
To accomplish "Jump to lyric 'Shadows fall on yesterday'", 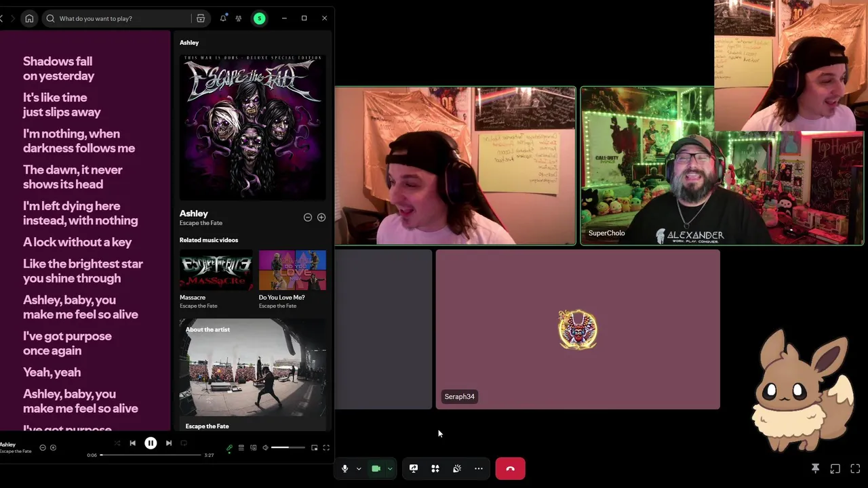I will [58, 68].
